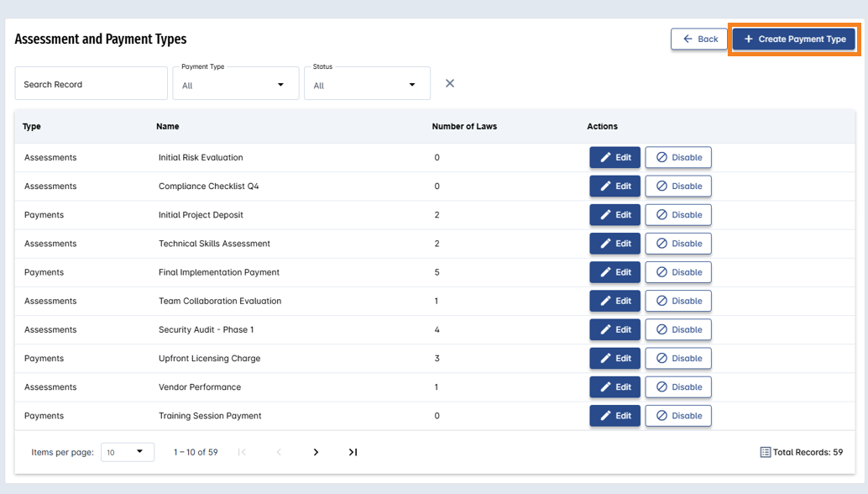This screenshot has width=868, height=494.
Task: Disable the Initial Risk Evaluation record
Action: pos(678,157)
